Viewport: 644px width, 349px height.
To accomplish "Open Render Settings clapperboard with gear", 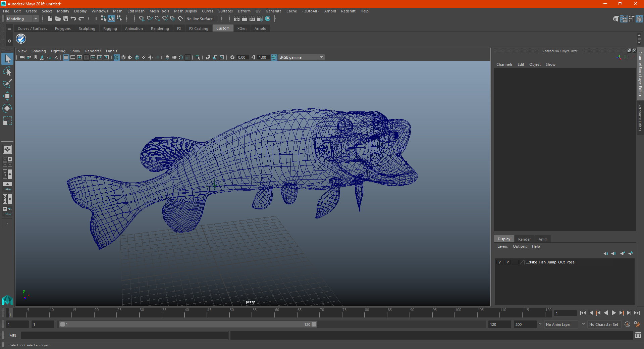I will click(x=260, y=19).
